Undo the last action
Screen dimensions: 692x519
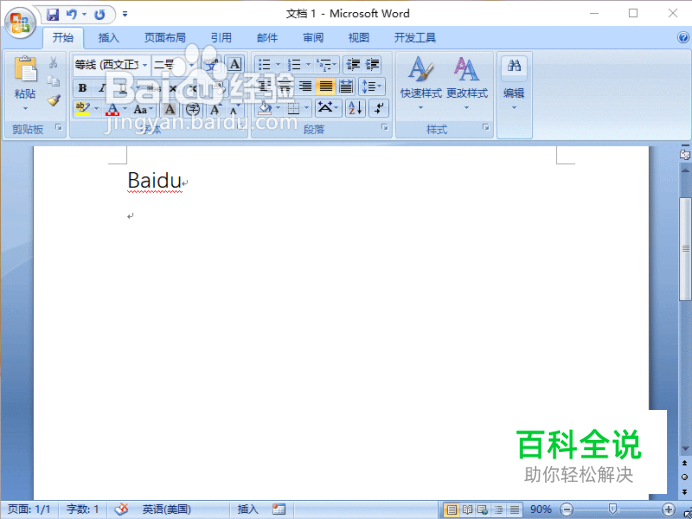click(x=71, y=15)
